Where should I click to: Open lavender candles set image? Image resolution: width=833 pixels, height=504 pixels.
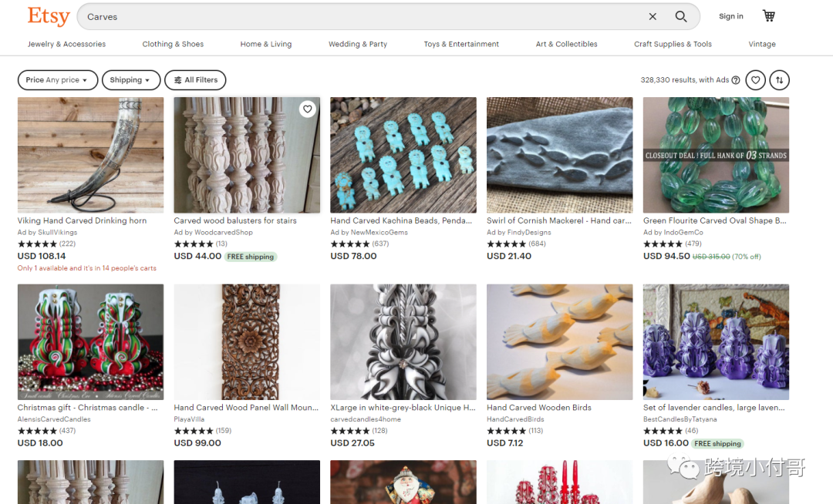(x=716, y=341)
